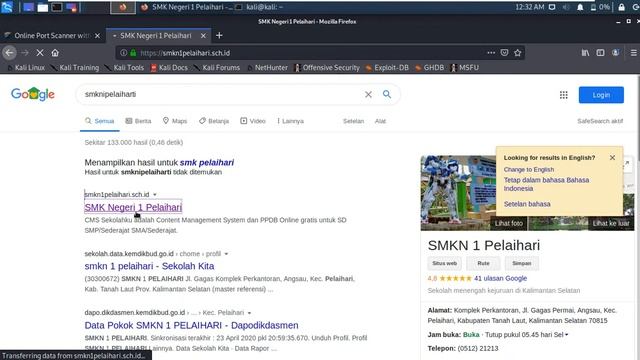
Task: Expand the dropdown arrow beside smkn1pelaihari.sch.id
Action: click(155, 195)
